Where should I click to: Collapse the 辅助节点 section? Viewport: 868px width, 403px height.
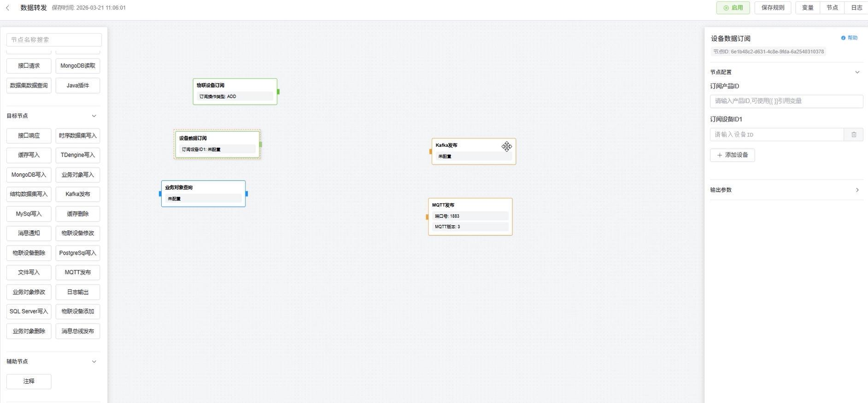94,362
